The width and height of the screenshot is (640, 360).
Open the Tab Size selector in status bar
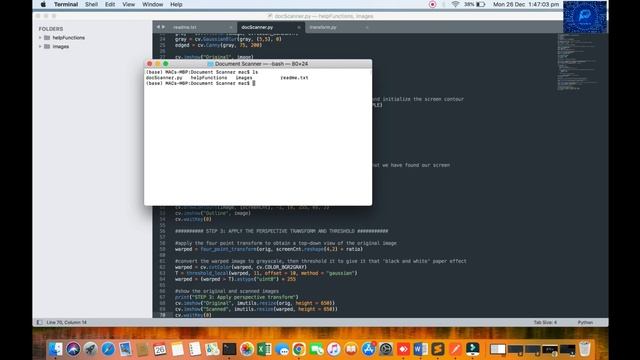coord(545,322)
